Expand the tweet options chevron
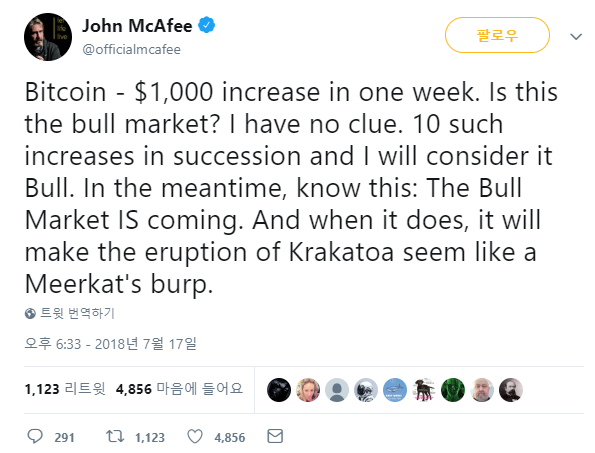Viewport: 595px width, 453px height. [576, 37]
